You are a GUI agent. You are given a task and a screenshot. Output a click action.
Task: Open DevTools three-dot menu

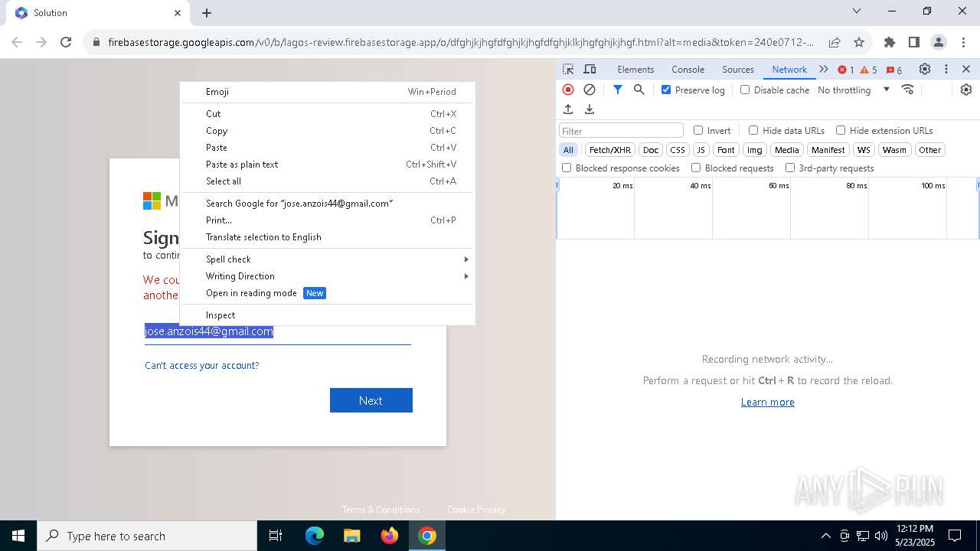pos(946,69)
